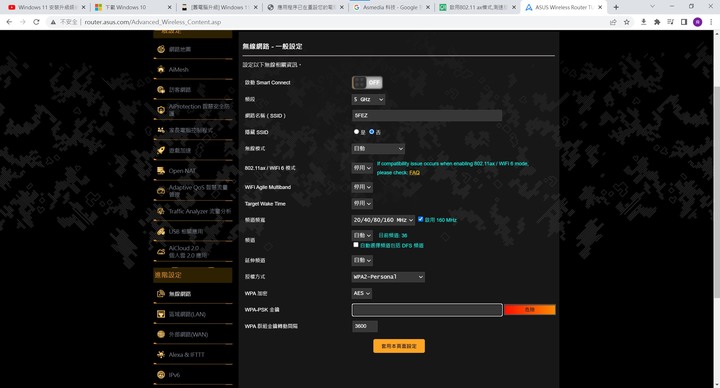This screenshot has height=388, width=720.
Task: Select the WAN globe icon
Action: point(161,334)
